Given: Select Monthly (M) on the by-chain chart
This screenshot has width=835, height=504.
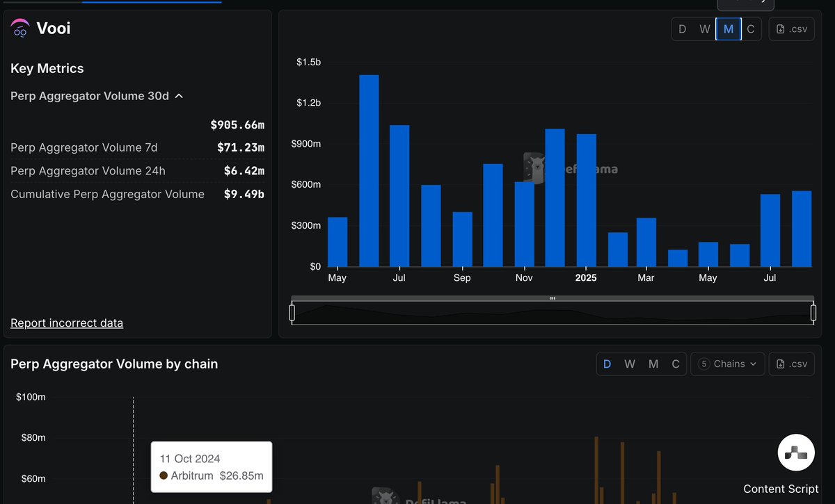Looking at the screenshot, I should point(653,364).
